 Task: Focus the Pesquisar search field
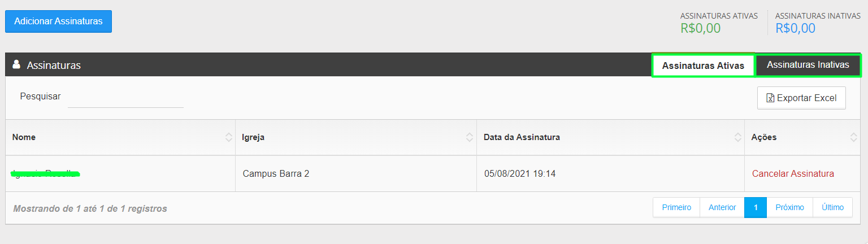pos(125,97)
